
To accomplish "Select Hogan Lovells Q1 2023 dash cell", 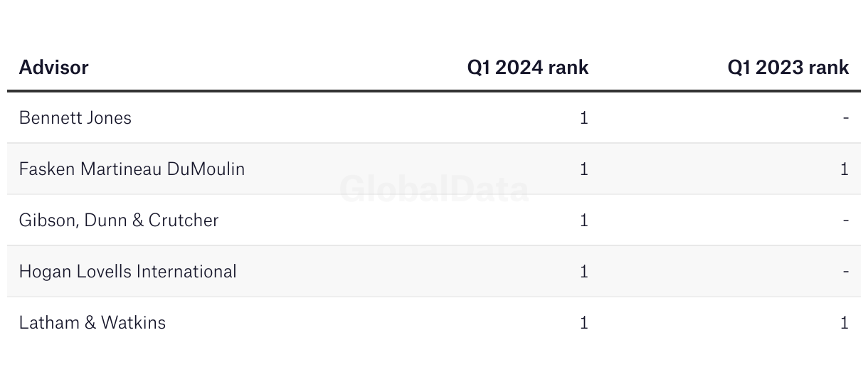I will (x=846, y=271).
